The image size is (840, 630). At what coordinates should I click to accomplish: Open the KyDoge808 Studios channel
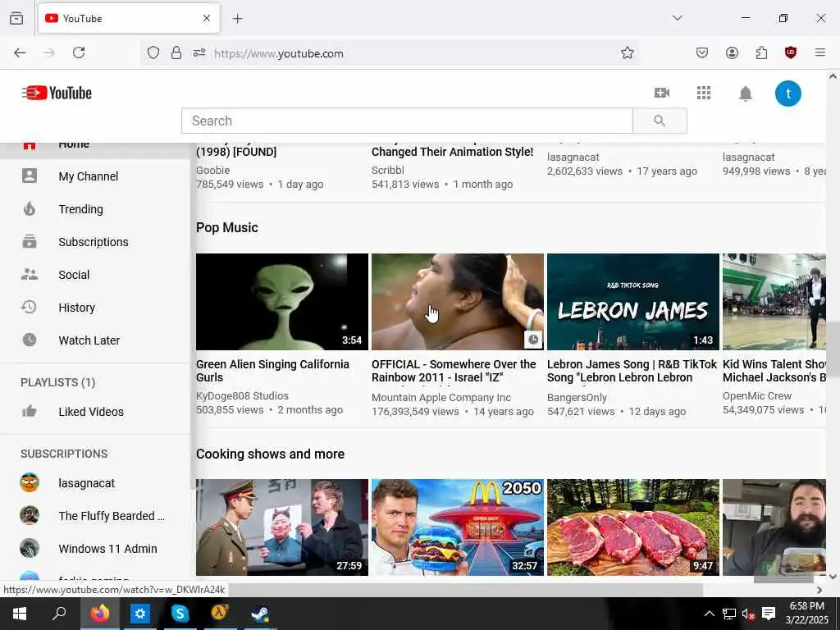(x=242, y=396)
